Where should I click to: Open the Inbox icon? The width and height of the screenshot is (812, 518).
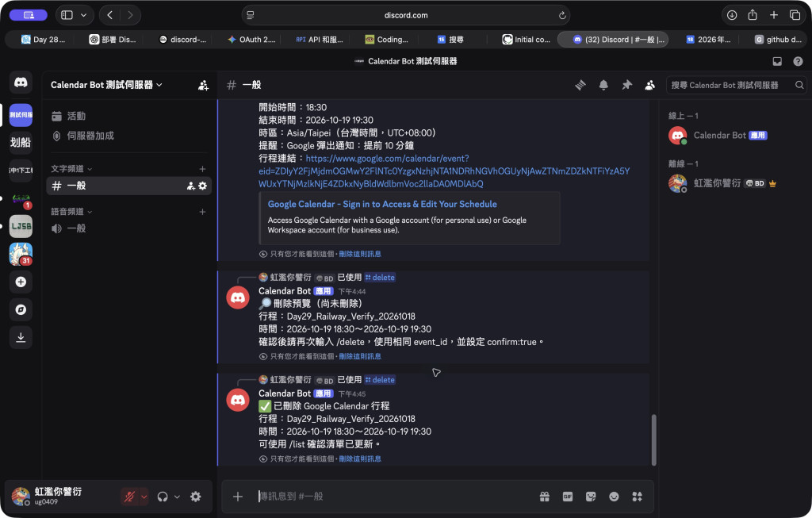tap(777, 61)
